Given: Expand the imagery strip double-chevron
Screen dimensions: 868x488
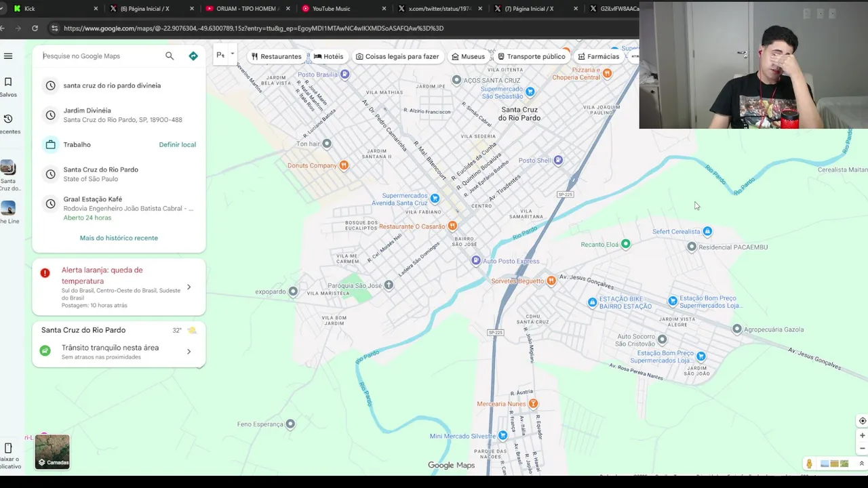Looking at the screenshot, I should click(861, 464).
